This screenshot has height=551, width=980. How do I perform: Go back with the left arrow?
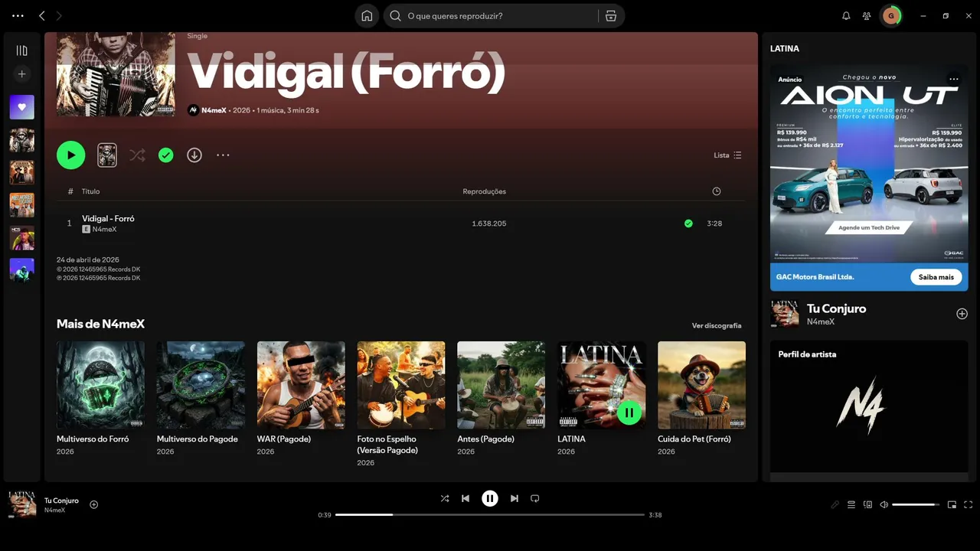click(x=42, y=15)
